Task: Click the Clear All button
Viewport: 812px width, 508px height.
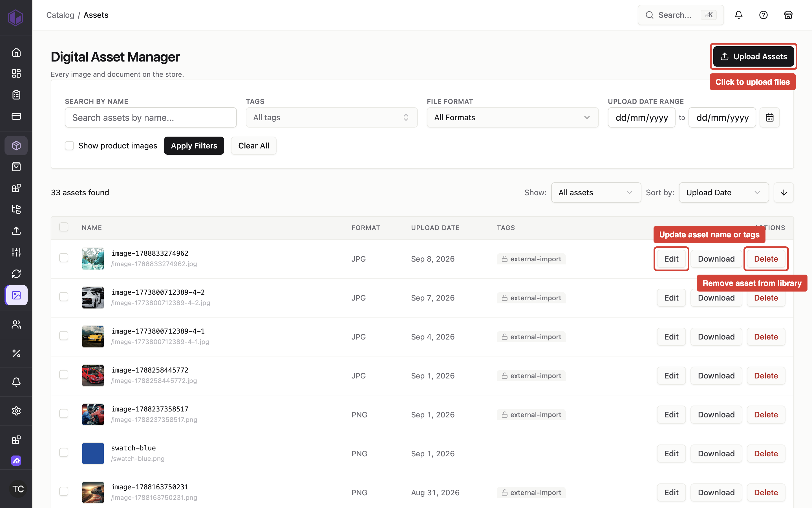Action: click(x=254, y=145)
